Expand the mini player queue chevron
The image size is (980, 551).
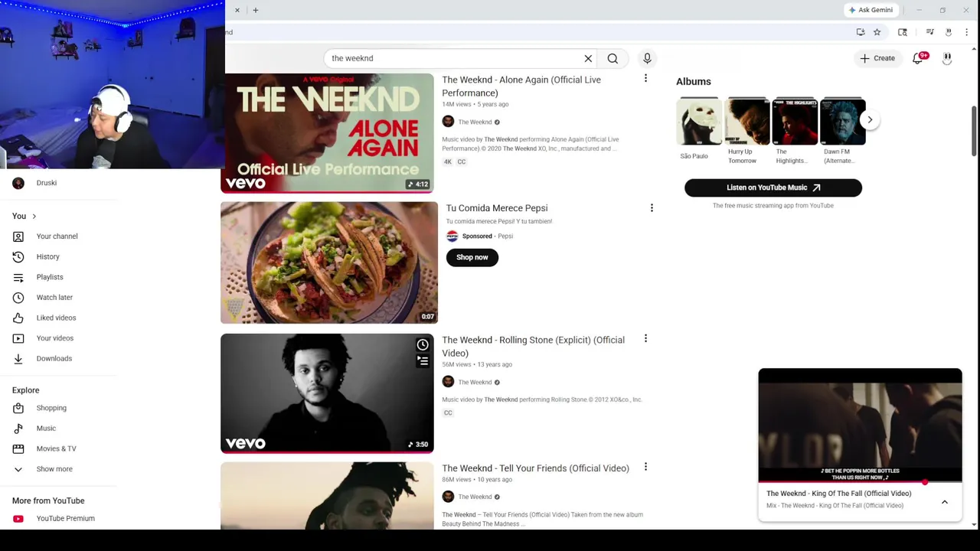[945, 502]
